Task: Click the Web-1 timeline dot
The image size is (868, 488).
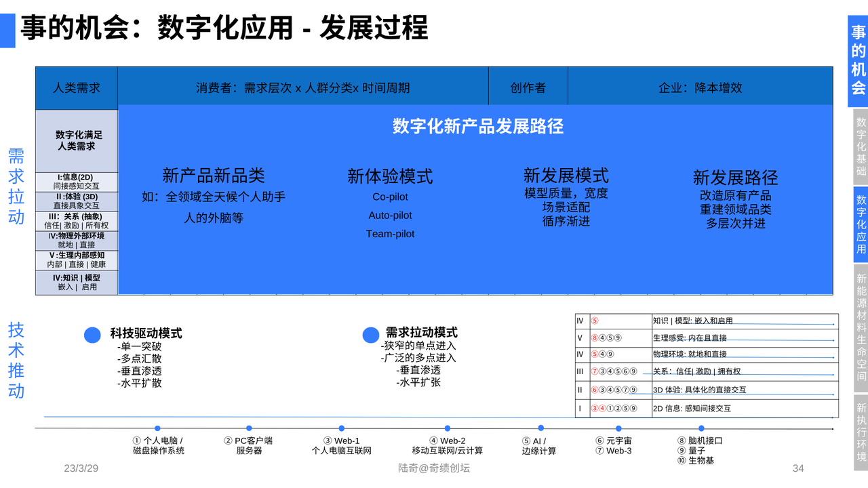Action: pos(341,428)
